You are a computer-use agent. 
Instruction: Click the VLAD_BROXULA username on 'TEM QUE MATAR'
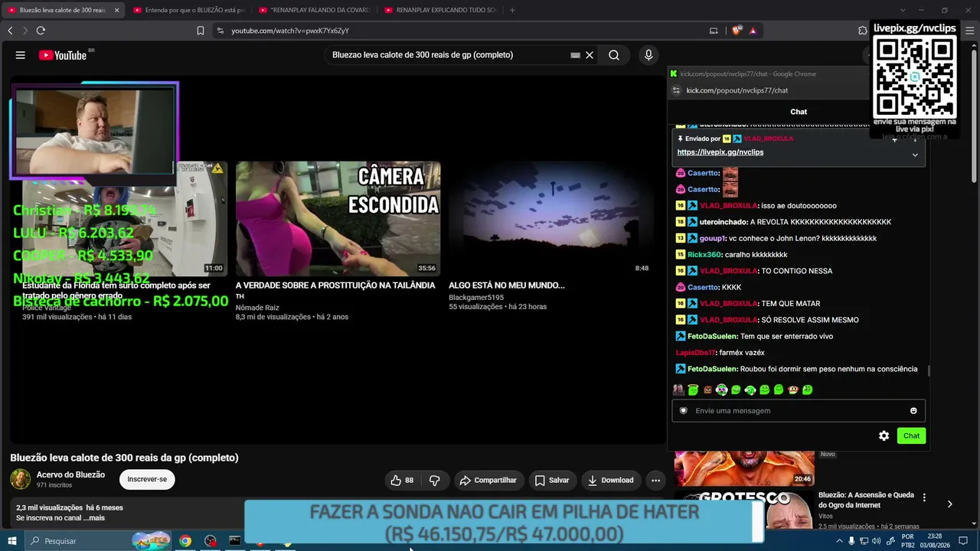point(729,304)
